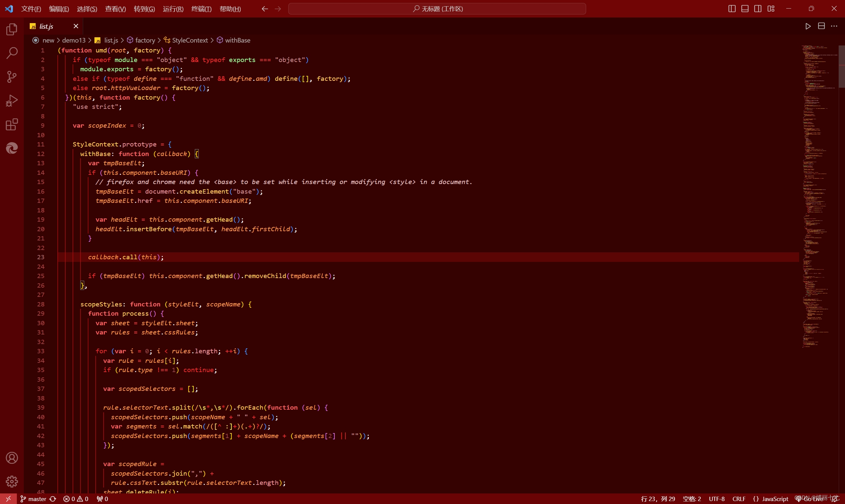
Task: Open the Explorer view in the activity bar
Action: 12,30
